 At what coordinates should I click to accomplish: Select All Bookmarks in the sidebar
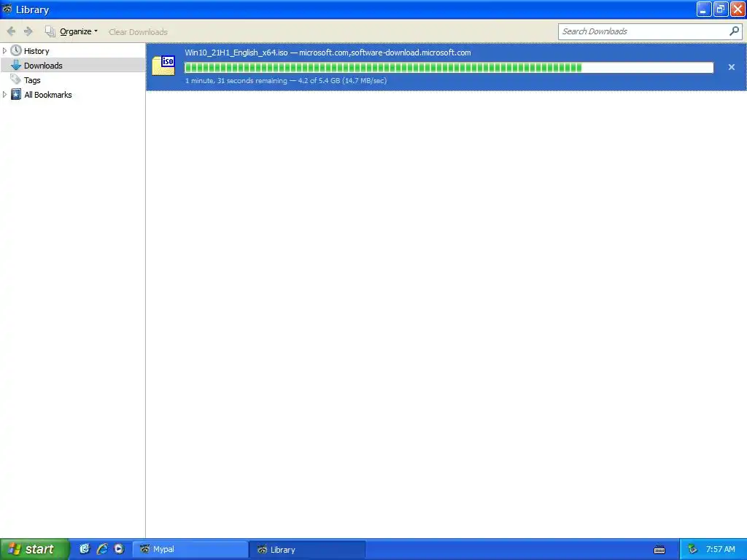[48, 95]
